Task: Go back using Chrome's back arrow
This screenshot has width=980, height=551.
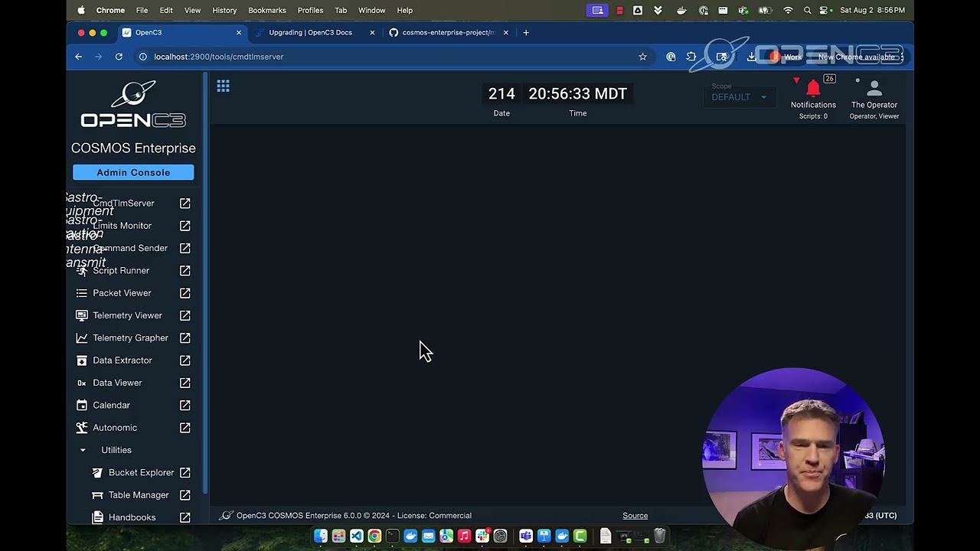Action: 78,57
